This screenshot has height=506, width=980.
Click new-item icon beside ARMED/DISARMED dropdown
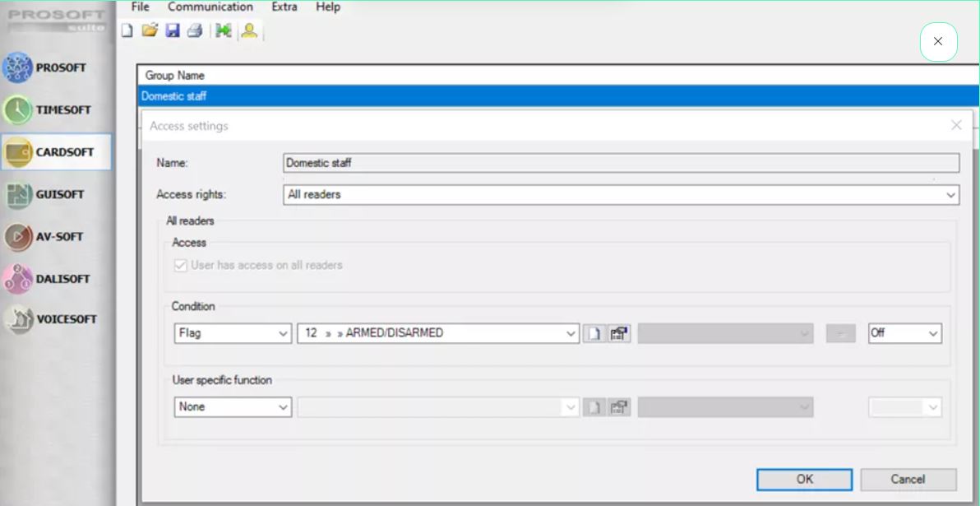point(594,334)
